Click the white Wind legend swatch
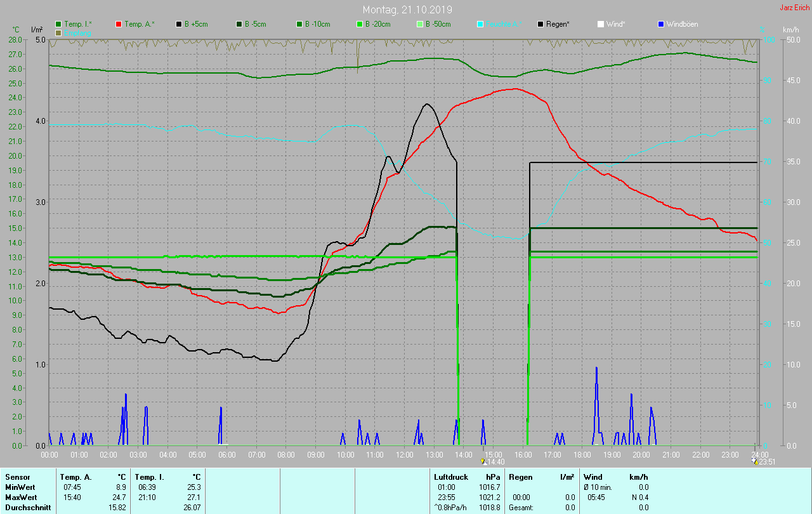Image resolution: width=812 pixels, height=514 pixels. point(600,24)
